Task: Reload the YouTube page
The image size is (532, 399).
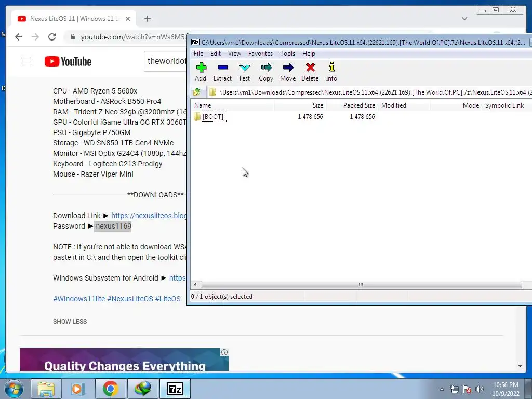Action: tap(52, 37)
